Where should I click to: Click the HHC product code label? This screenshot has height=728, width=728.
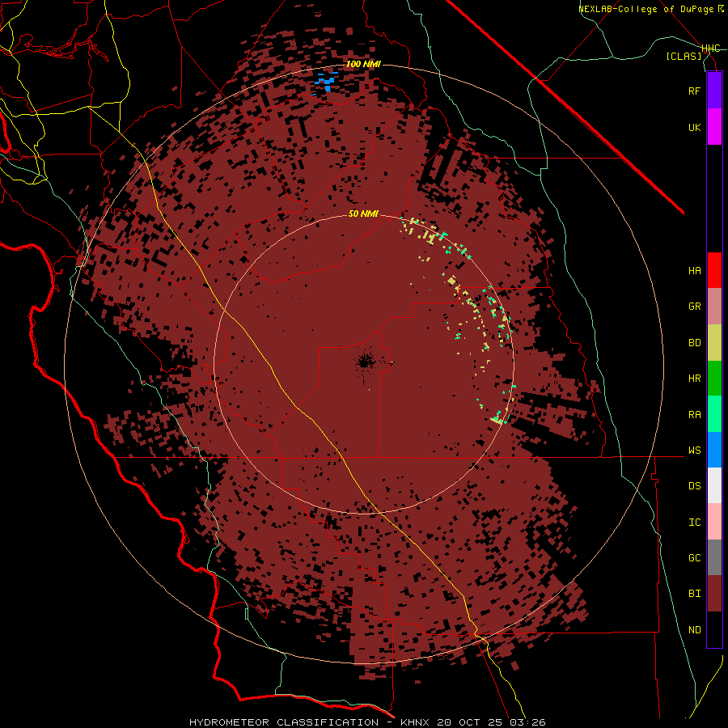[711, 49]
